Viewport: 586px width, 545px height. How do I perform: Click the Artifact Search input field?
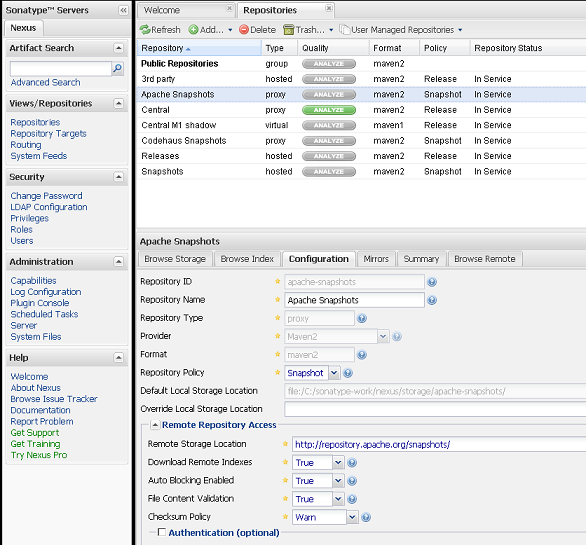[61, 68]
